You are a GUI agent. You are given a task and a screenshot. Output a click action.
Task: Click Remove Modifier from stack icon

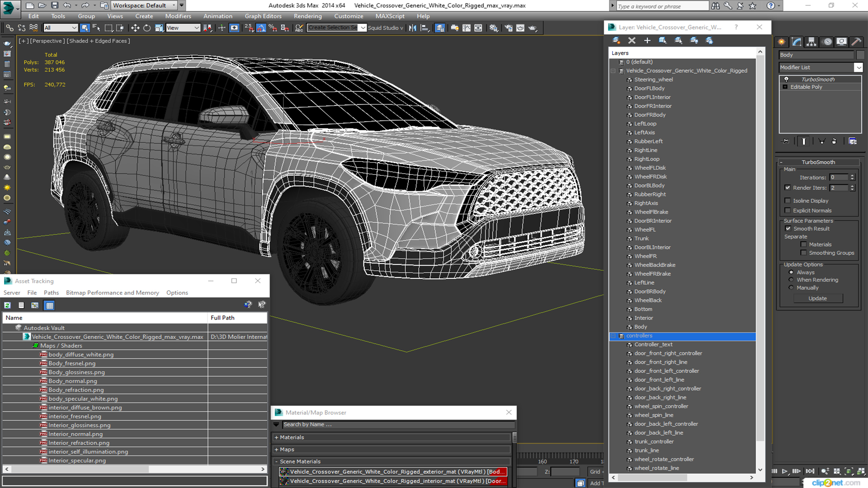pyautogui.click(x=834, y=141)
